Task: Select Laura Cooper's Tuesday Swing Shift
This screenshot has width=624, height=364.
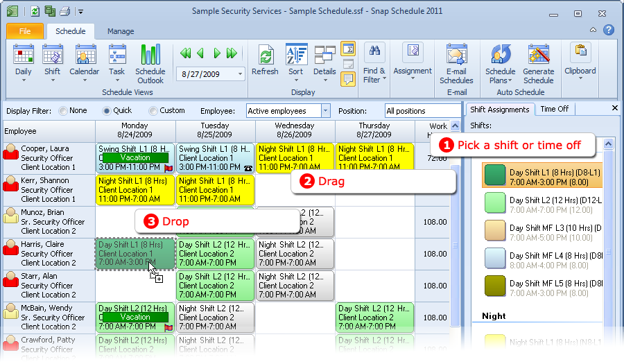Action: [215, 158]
